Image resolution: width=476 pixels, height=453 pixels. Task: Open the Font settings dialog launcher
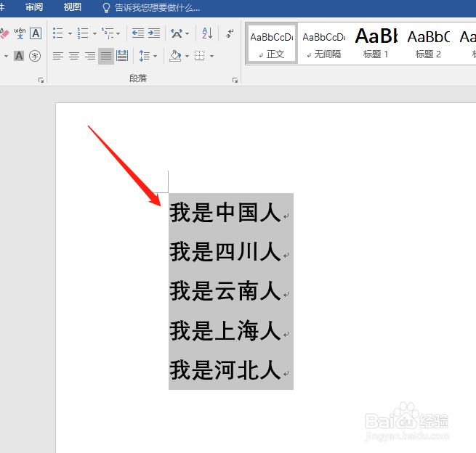41,80
